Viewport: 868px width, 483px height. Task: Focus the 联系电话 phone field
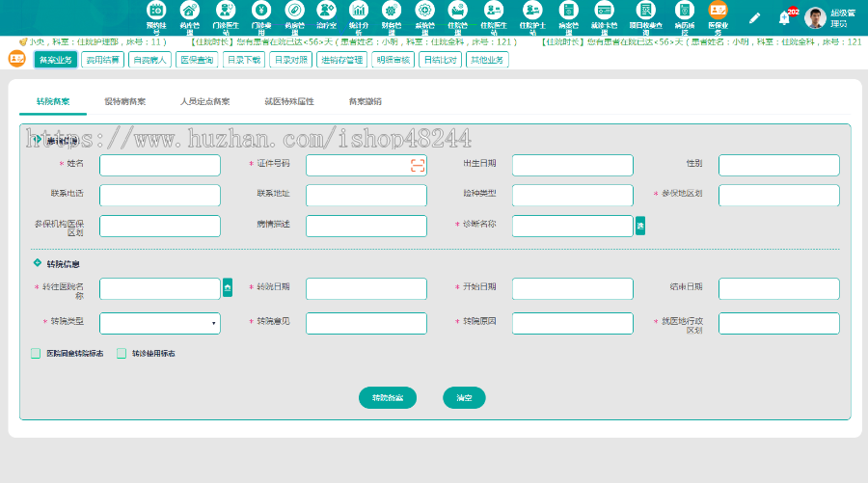point(160,196)
